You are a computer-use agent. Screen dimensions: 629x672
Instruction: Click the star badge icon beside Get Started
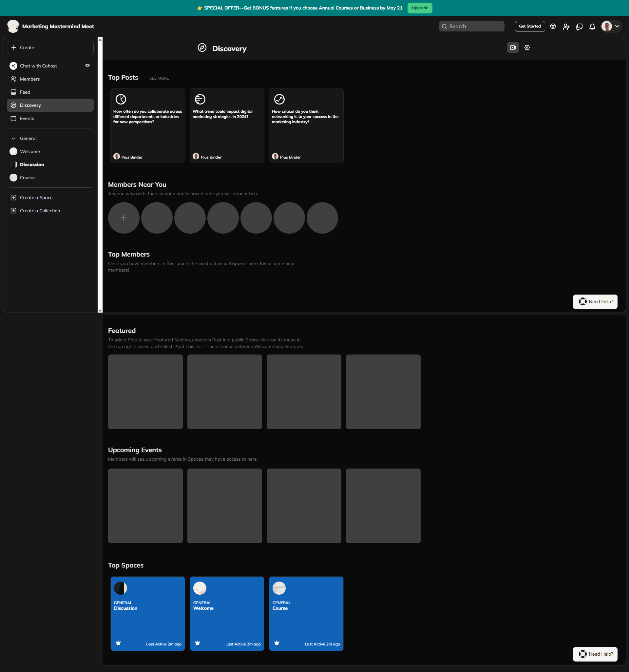553,26
